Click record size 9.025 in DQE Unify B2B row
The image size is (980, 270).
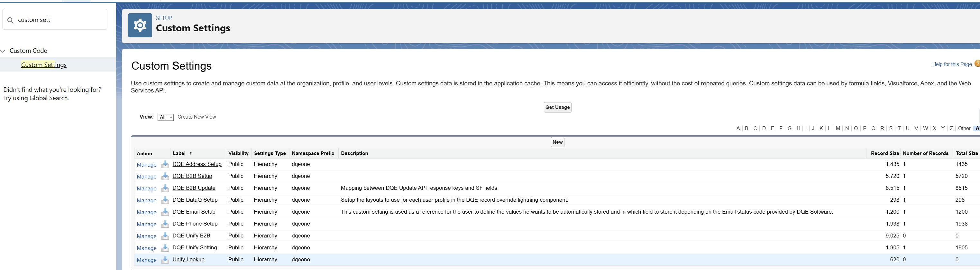[892, 236]
